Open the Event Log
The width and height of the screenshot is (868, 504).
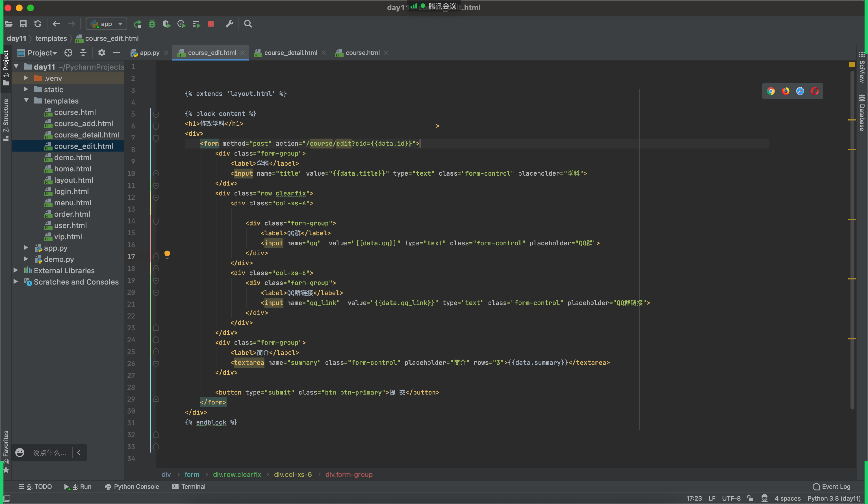(832, 486)
